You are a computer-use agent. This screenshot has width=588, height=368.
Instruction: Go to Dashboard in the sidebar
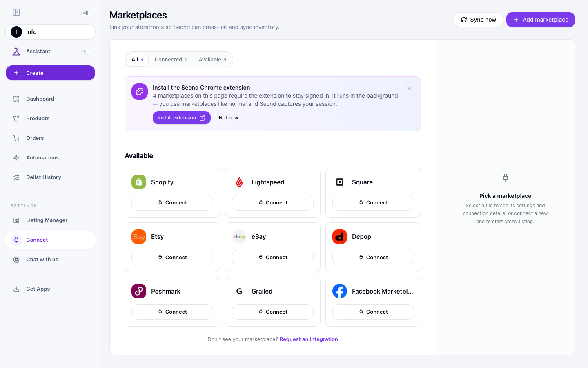click(50, 99)
